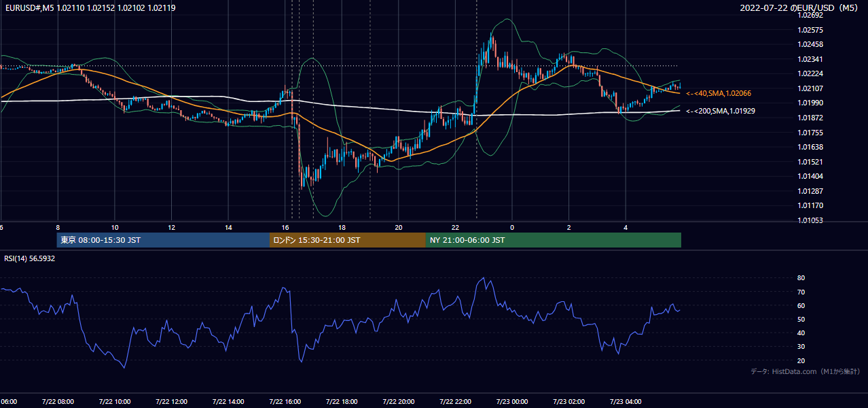Click hour tick 14 under the price chart
Screen dimensions: 868x408
click(x=228, y=227)
